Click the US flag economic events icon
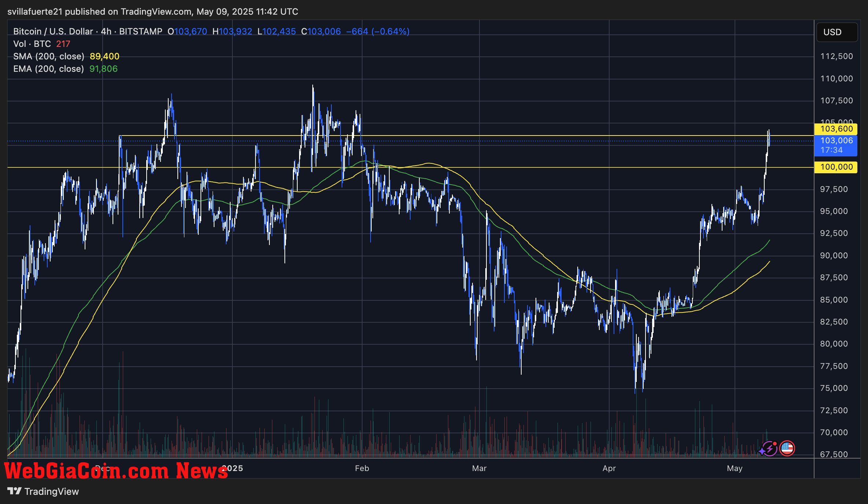This screenshot has height=504, width=868. pos(787,448)
